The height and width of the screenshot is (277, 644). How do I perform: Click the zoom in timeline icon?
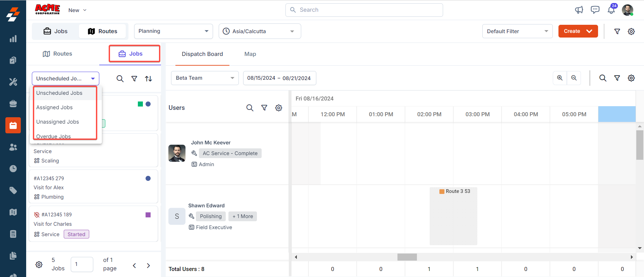tap(560, 78)
